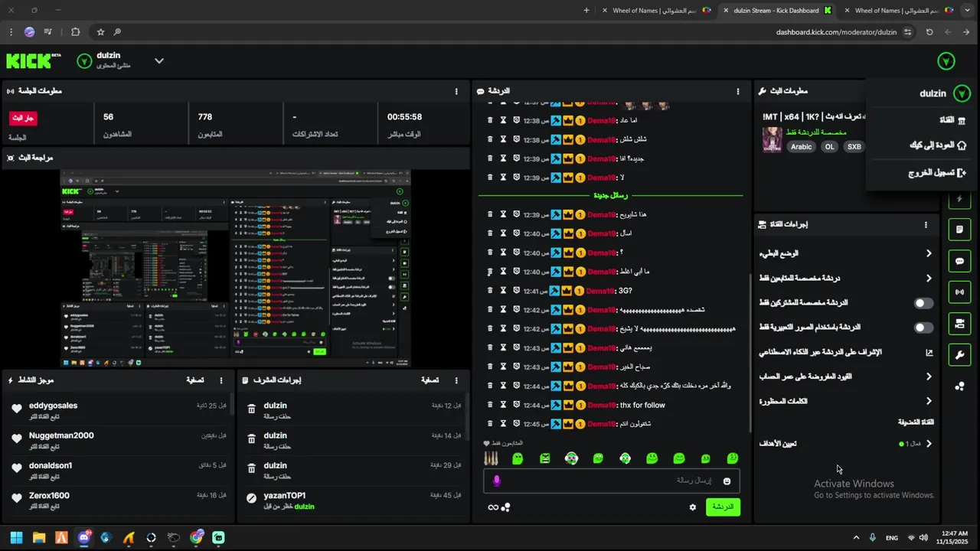The image size is (980, 551).
Task: Click the message input field 'إرسال رسالة'
Action: [x=611, y=481]
